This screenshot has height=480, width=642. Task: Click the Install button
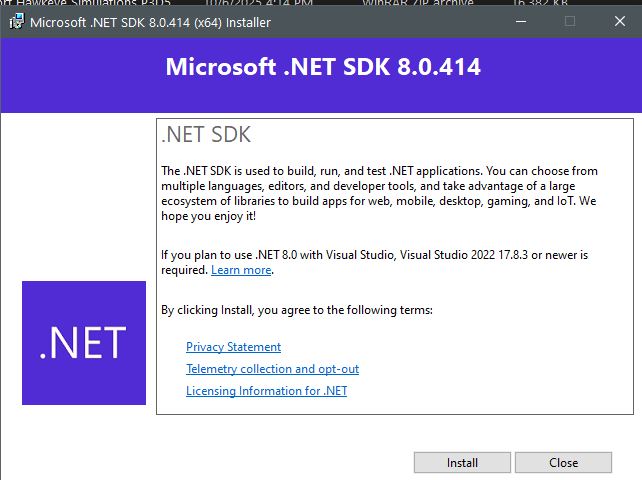(x=462, y=462)
